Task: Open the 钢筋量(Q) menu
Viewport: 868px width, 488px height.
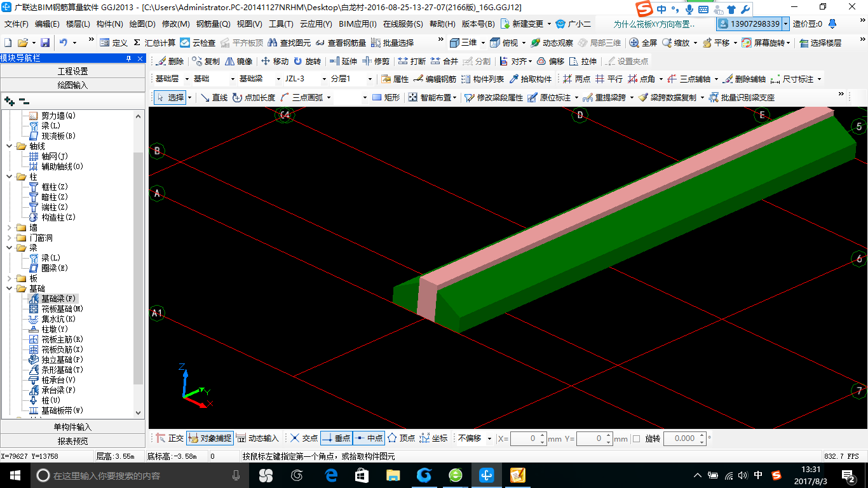Action: point(213,24)
